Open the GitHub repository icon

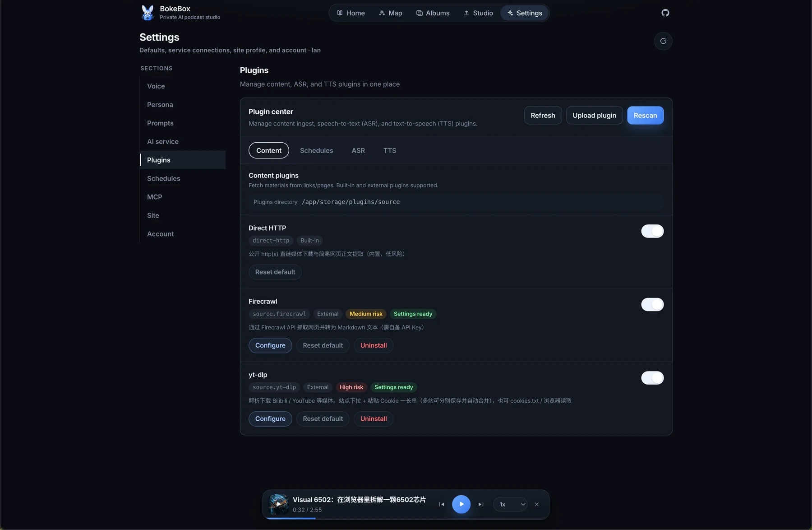pos(665,13)
